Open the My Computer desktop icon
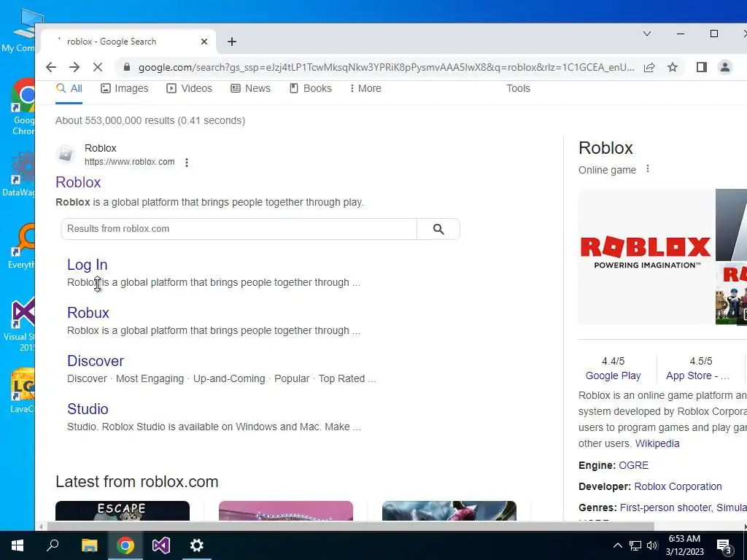The width and height of the screenshot is (747, 560). click(21, 30)
